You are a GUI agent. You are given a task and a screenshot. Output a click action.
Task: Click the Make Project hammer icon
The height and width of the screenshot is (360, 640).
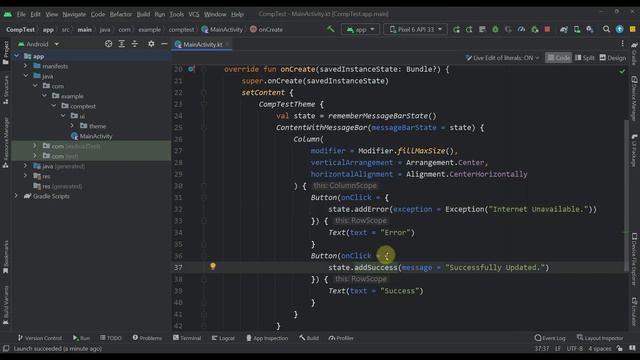(331, 29)
